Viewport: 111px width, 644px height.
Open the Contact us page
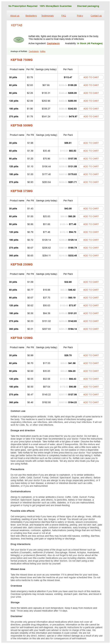[x=96, y=16]
